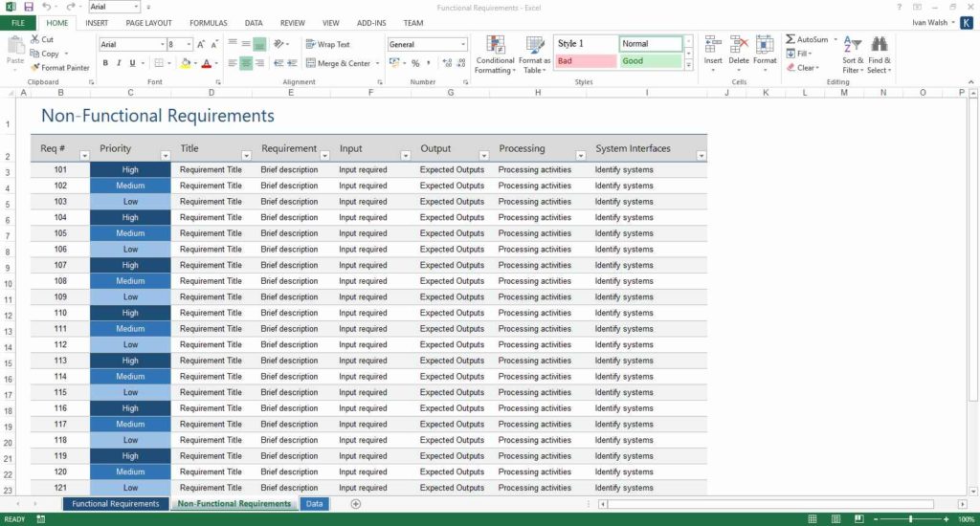Open the PAGE LAYOUT ribbon tab
The height and width of the screenshot is (526, 980).
(x=148, y=22)
